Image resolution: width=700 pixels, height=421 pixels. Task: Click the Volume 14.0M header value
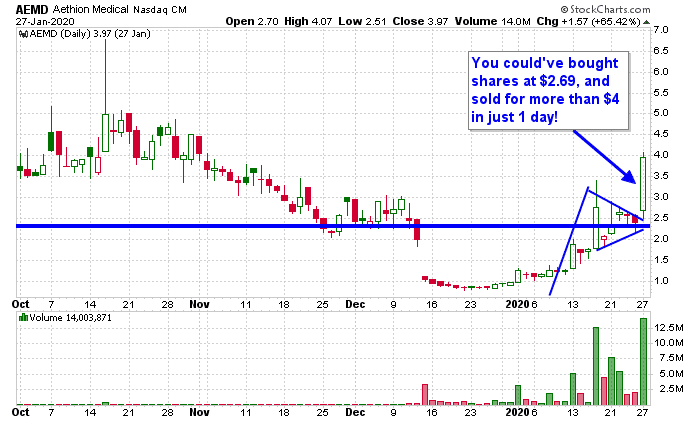click(x=493, y=21)
